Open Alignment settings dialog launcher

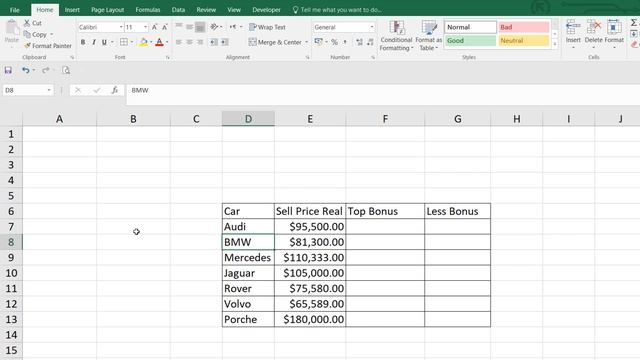307,58
